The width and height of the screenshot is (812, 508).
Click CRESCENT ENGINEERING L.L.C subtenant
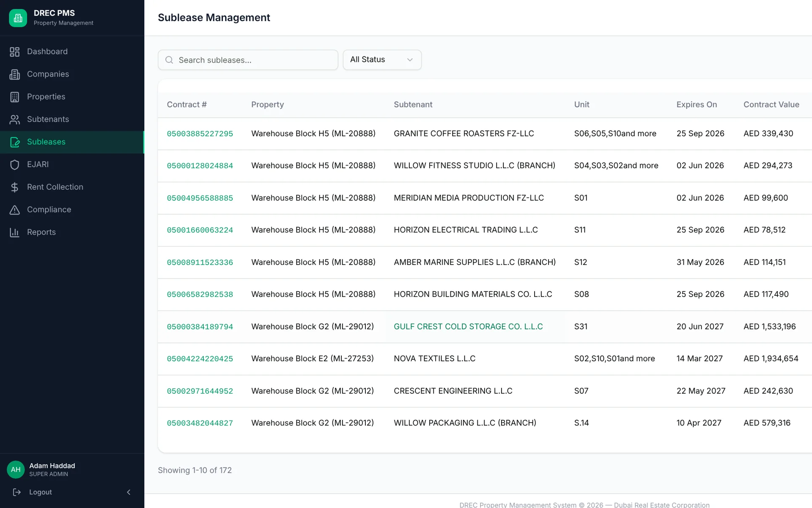[453, 391]
